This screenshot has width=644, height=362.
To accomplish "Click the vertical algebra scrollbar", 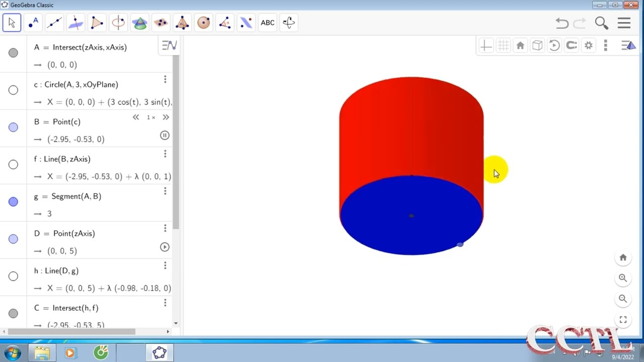I will click(176, 143).
